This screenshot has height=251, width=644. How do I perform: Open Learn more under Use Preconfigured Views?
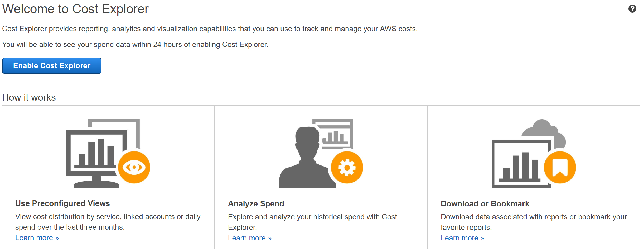tap(37, 238)
